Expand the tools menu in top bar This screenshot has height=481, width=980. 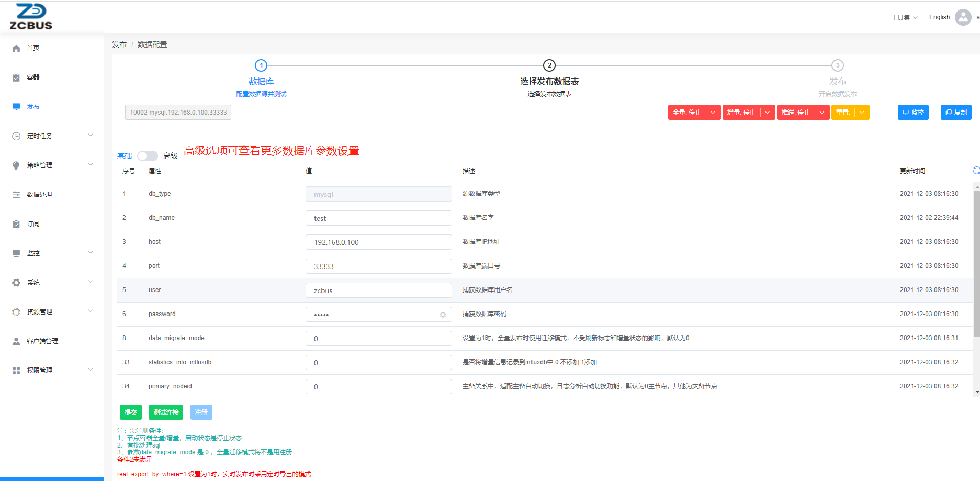(x=904, y=17)
